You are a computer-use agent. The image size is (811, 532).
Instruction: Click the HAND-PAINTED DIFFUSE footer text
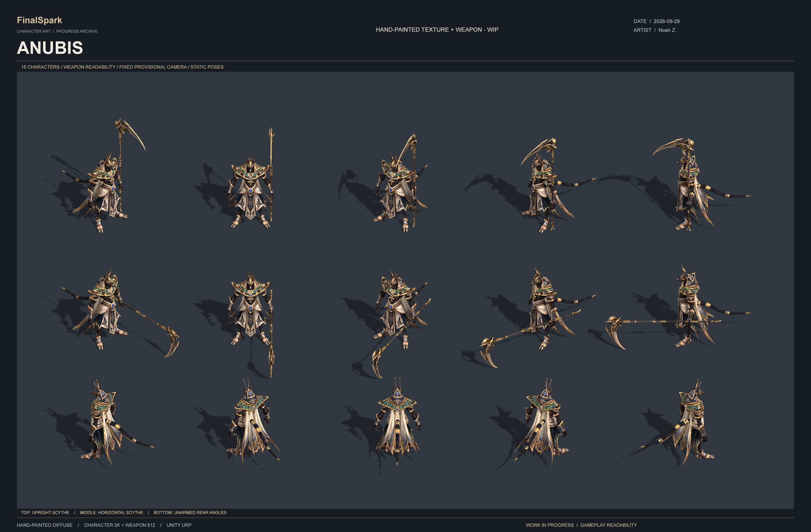(45, 525)
